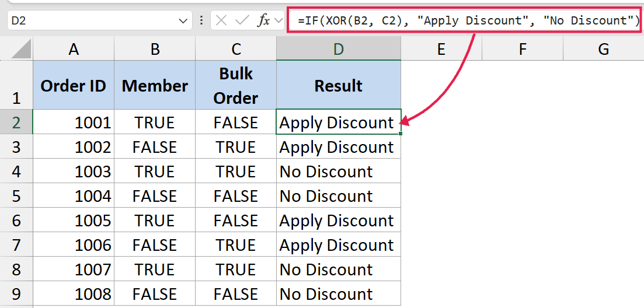Image resolution: width=644 pixels, height=308 pixels.
Task: Click the "Order ID" header cell
Action: click(74, 85)
